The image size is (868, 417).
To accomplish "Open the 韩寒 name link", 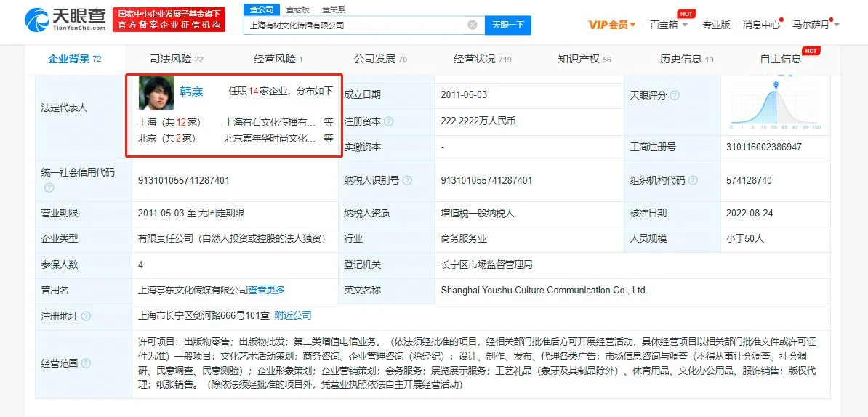I will pyautogui.click(x=191, y=92).
